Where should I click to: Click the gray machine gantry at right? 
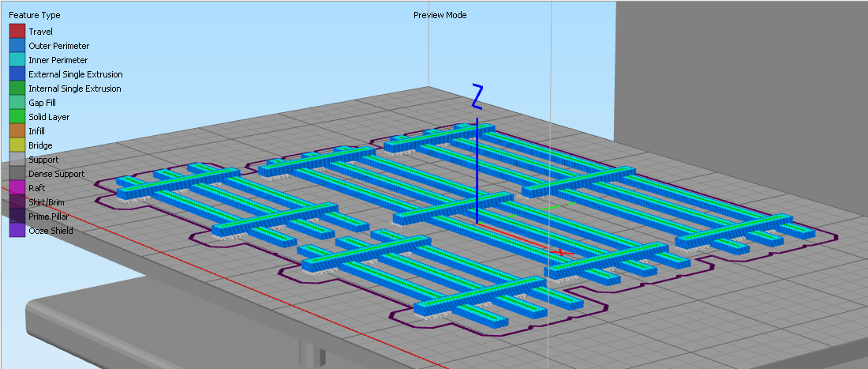point(742,95)
